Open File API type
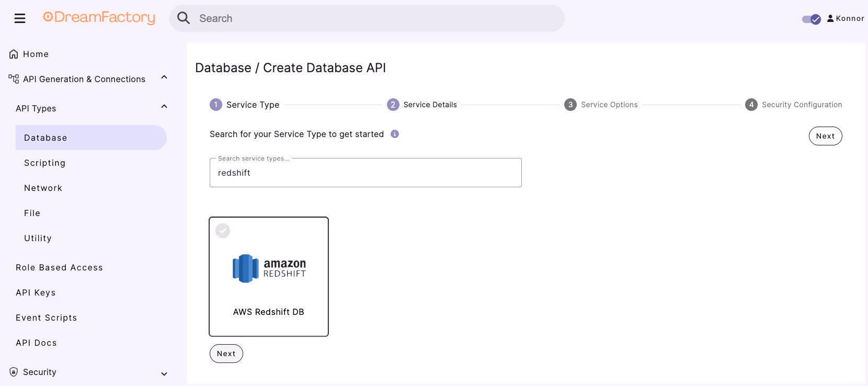The height and width of the screenshot is (386, 868). [32, 213]
